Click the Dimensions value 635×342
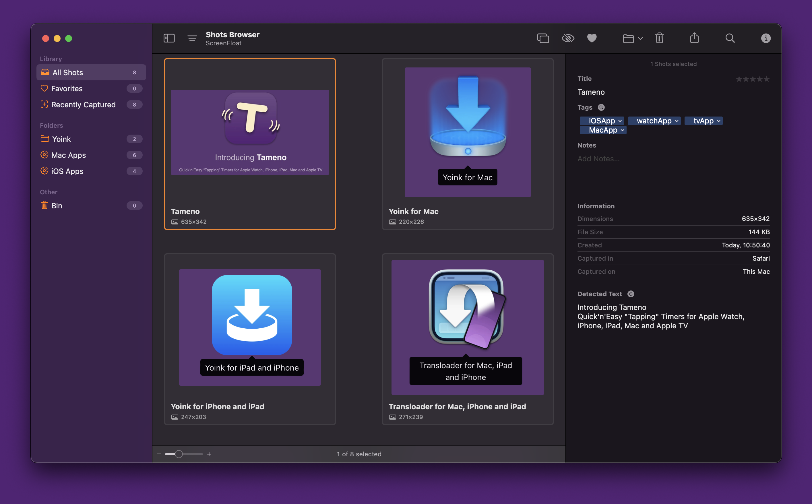This screenshot has height=504, width=812. pyautogui.click(x=756, y=219)
